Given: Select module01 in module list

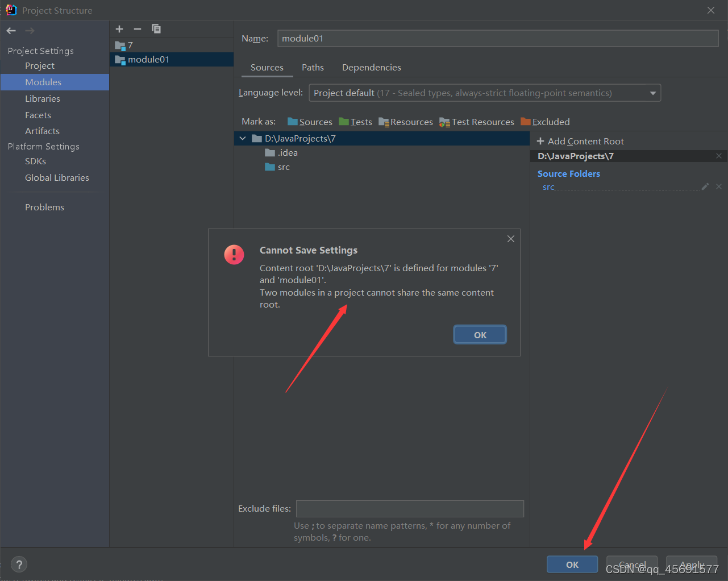Looking at the screenshot, I should coord(172,59).
